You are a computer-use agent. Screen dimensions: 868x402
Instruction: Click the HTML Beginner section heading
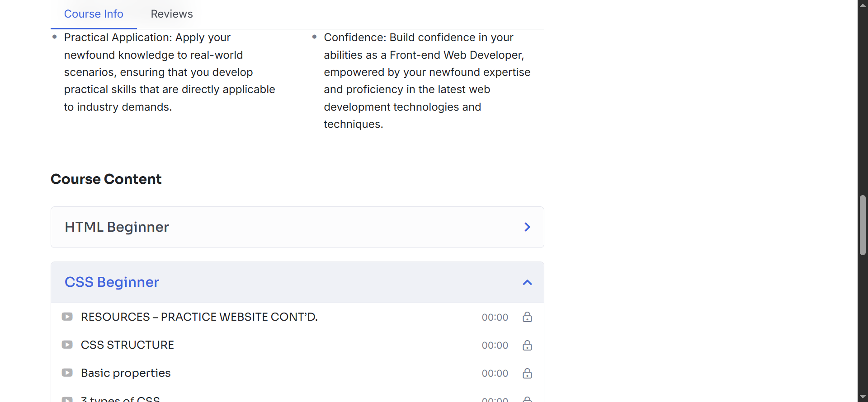(117, 227)
